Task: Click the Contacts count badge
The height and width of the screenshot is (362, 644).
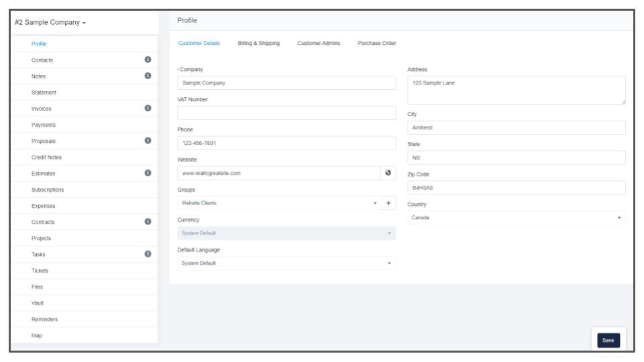Action: [x=148, y=60]
